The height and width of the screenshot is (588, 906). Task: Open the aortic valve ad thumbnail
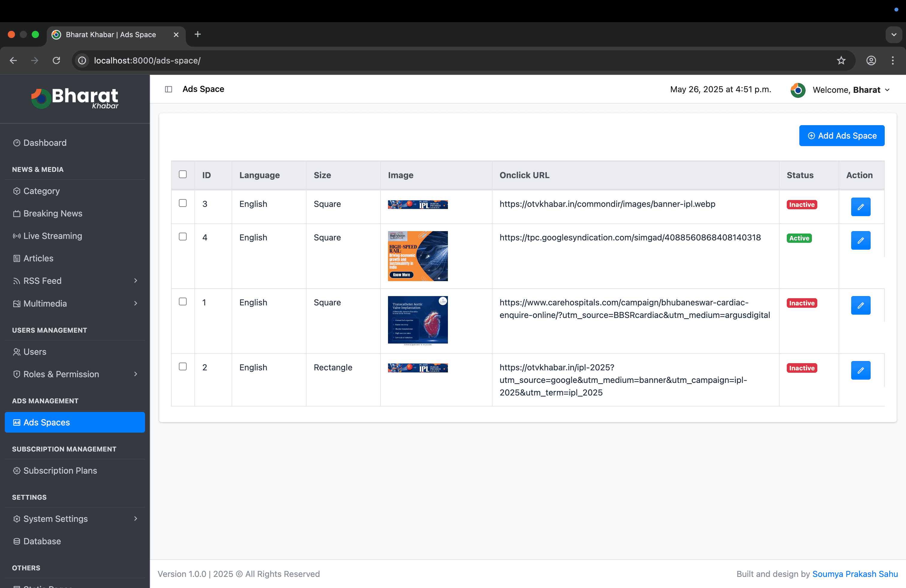418,321
